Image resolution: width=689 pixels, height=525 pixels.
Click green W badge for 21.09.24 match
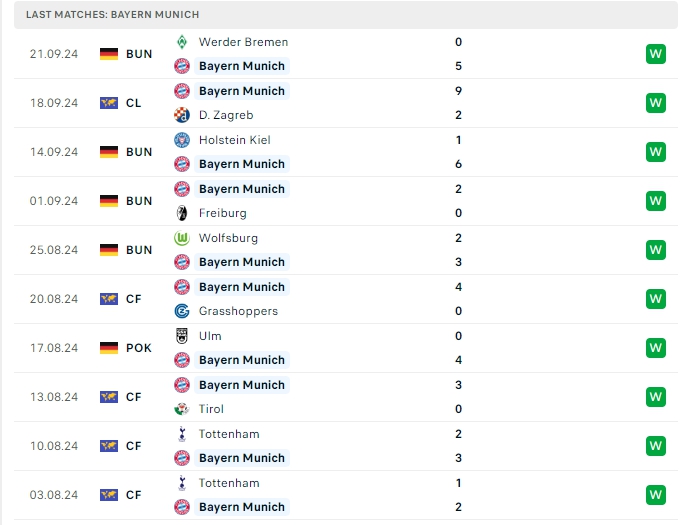point(656,54)
